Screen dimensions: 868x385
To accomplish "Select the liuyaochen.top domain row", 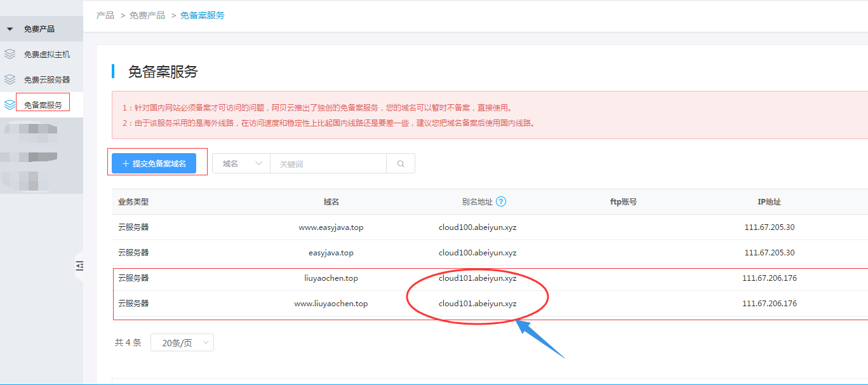I will tap(331, 278).
